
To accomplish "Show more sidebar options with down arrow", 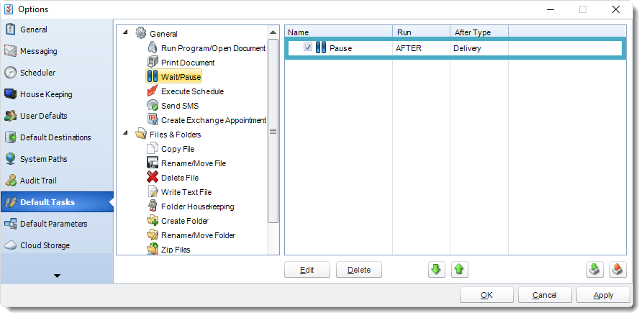I will coord(57,276).
